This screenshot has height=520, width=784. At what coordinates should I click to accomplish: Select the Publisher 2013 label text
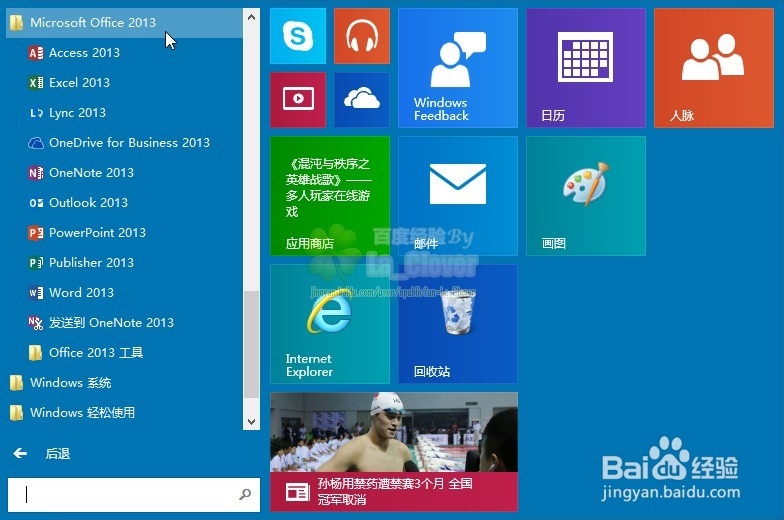pos(92,262)
